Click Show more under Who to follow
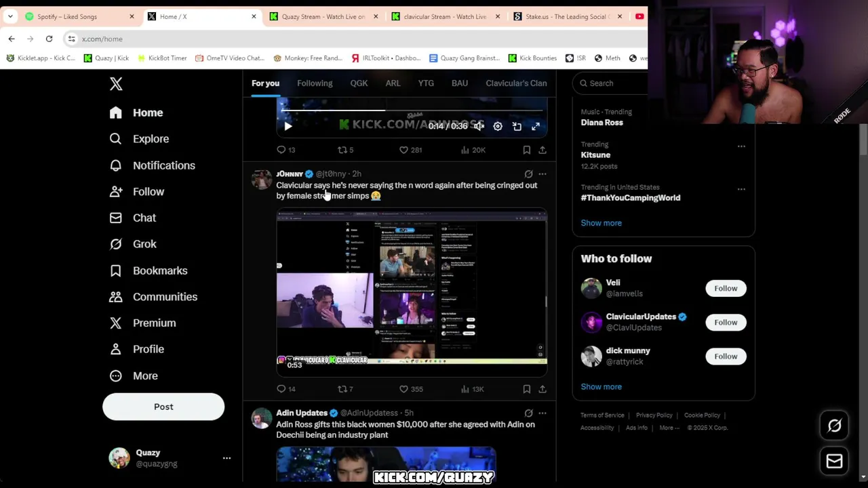This screenshot has width=868, height=488. (x=601, y=387)
